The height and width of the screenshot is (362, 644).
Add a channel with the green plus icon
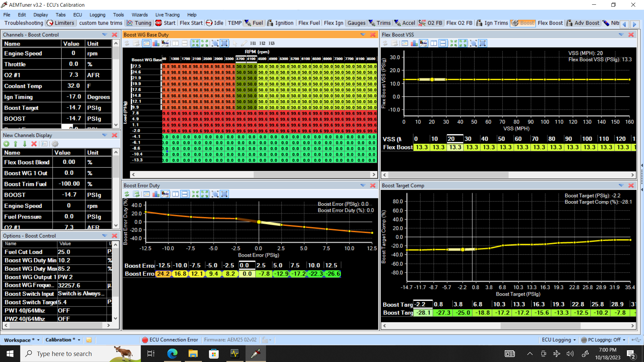(x=6, y=144)
